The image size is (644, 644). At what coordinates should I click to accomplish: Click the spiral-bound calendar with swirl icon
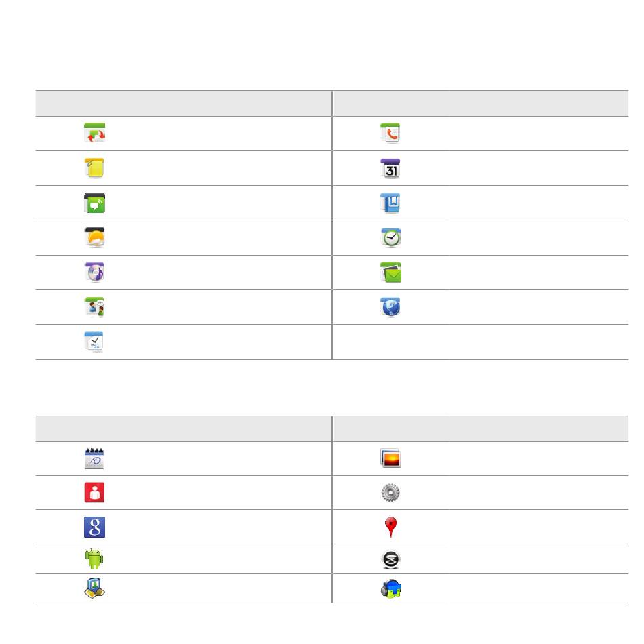94,458
